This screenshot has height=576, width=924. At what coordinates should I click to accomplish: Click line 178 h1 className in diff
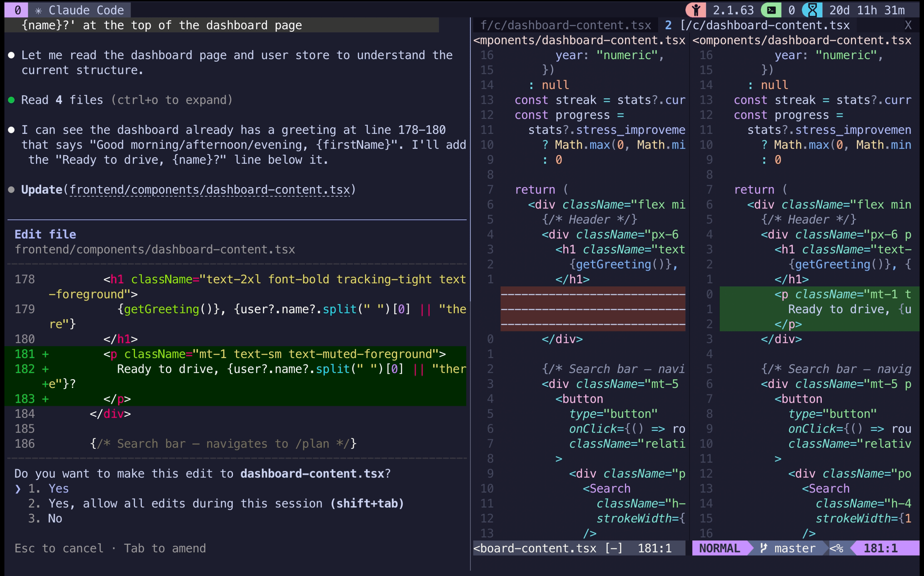coord(240,286)
